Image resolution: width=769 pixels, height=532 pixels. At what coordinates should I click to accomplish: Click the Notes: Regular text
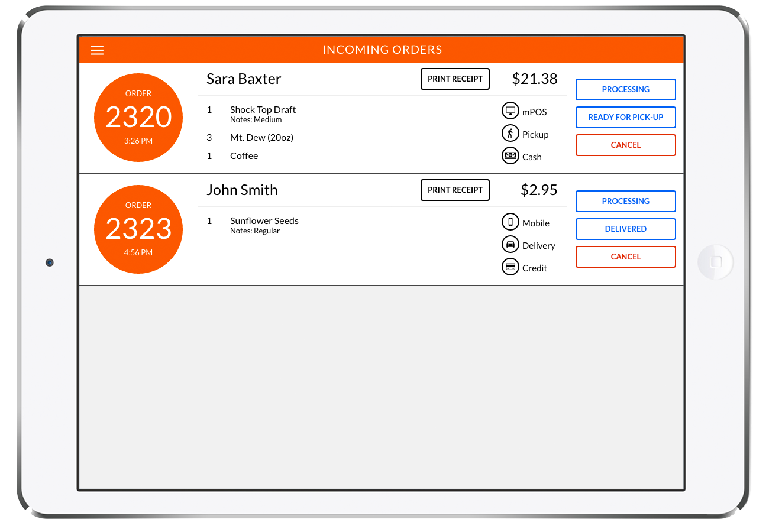click(x=255, y=231)
